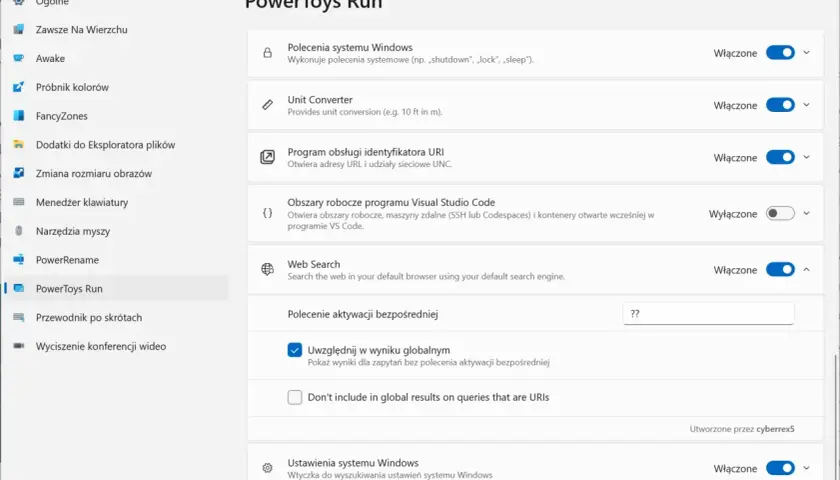Toggle the Ustawienia systemu Windows plugin switch
The width and height of the screenshot is (840, 480).
(x=780, y=468)
